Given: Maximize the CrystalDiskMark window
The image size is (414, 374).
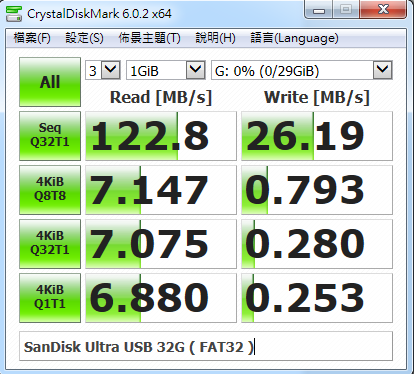Looking at the screenshot, I should [x=346, y=9].
